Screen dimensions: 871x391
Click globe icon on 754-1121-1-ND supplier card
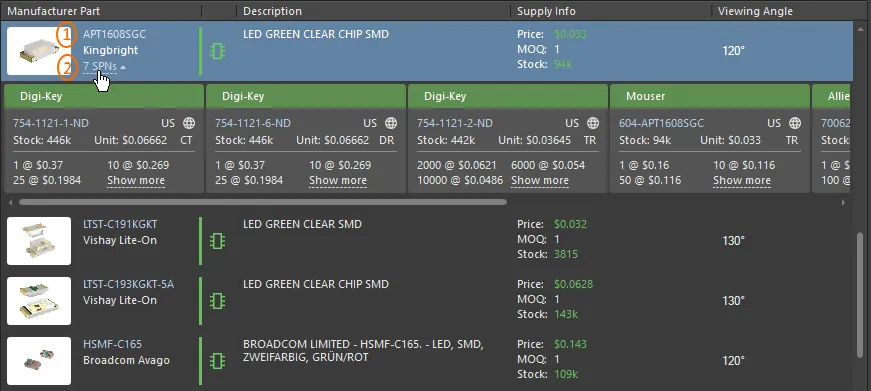(189, 123)
